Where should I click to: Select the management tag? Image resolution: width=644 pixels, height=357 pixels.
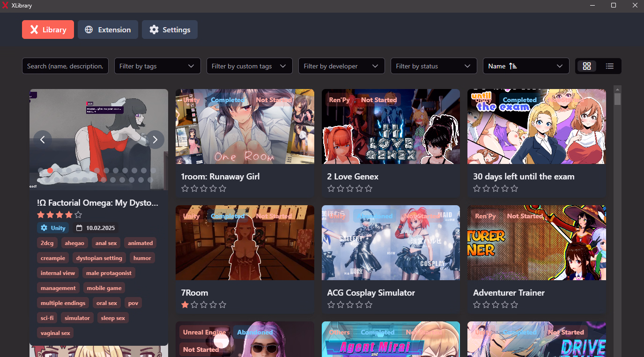pos(58,288)
